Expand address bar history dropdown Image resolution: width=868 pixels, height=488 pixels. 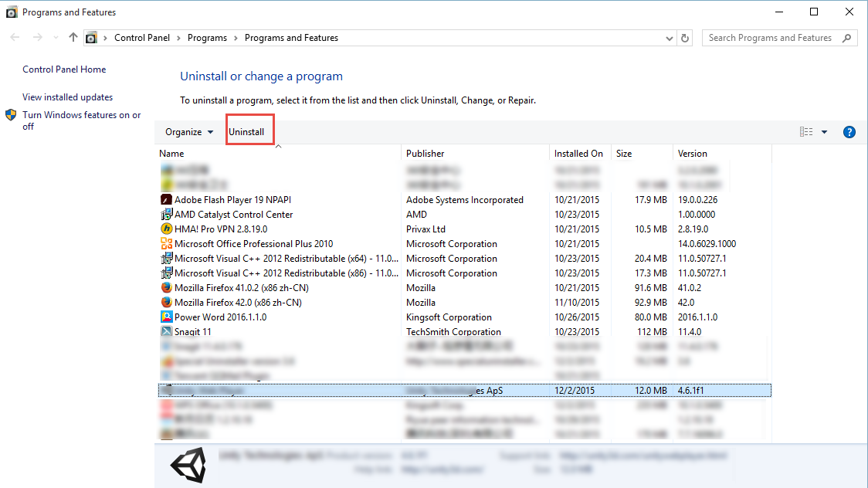tap(670, 38)
